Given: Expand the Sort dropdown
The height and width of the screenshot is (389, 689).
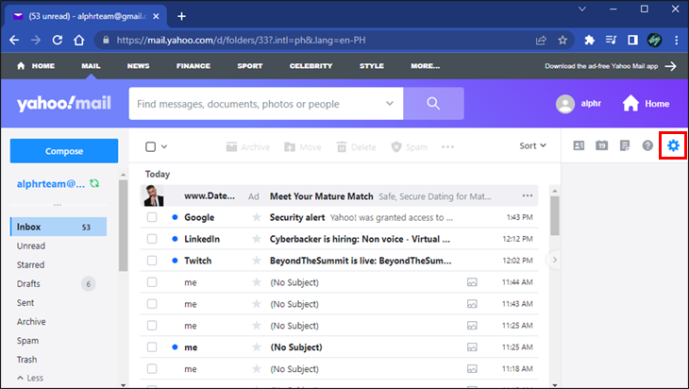Looking at the screenshot, I should [533, 146].
